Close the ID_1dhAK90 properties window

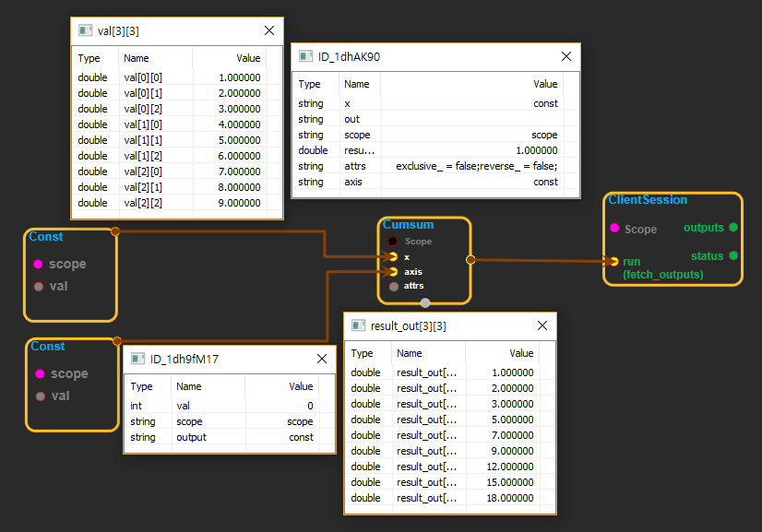(566, 56)
